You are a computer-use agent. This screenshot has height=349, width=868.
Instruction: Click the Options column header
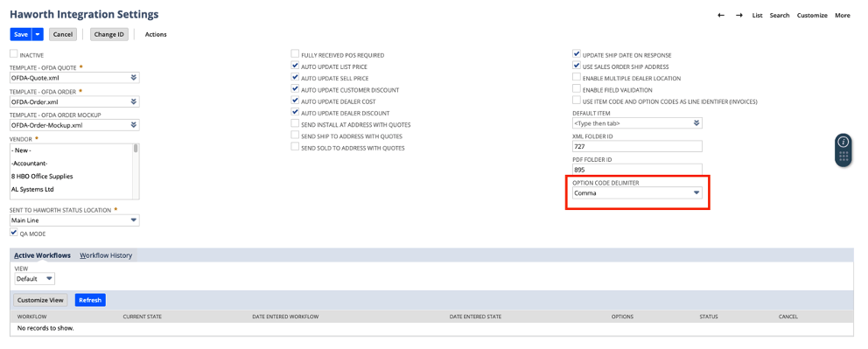(x=622, y=317)
